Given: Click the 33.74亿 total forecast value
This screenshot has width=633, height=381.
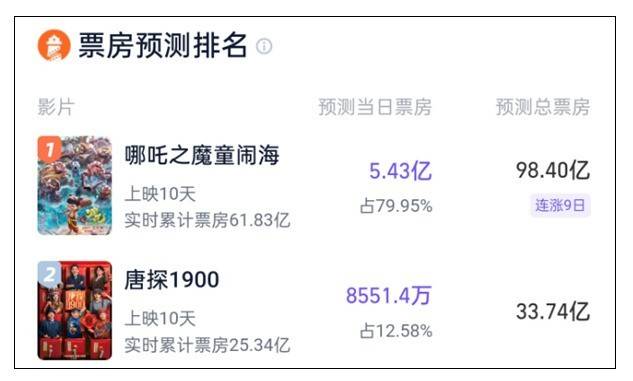Looking at the screenshot, I should (553, 312).
